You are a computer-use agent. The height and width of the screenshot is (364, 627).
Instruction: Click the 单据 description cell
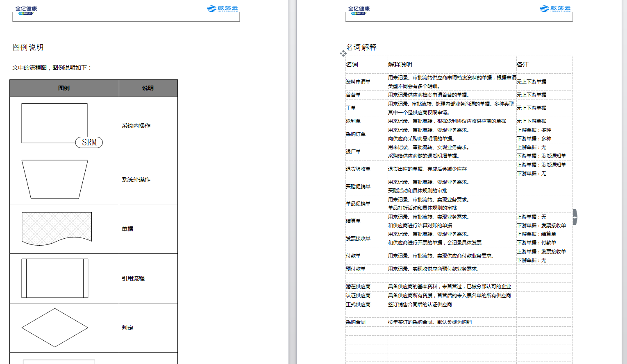(x=148, y=229)
